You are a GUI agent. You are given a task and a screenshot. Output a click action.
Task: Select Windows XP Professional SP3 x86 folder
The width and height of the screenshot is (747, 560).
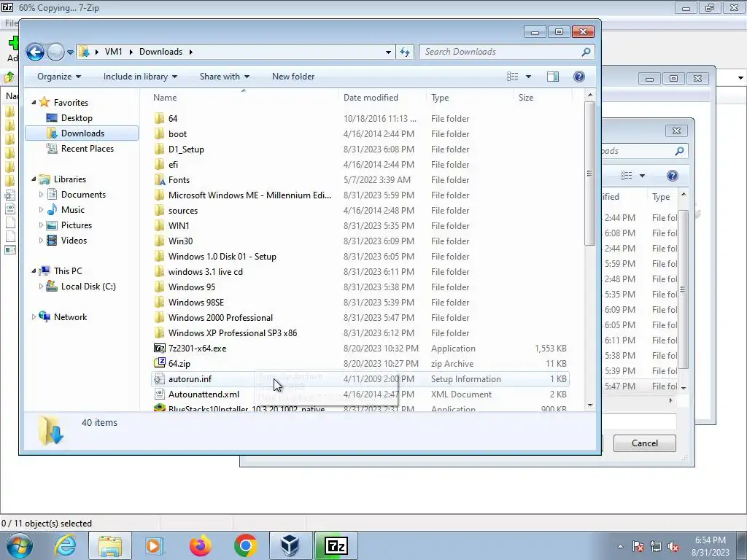pos(233,332)
